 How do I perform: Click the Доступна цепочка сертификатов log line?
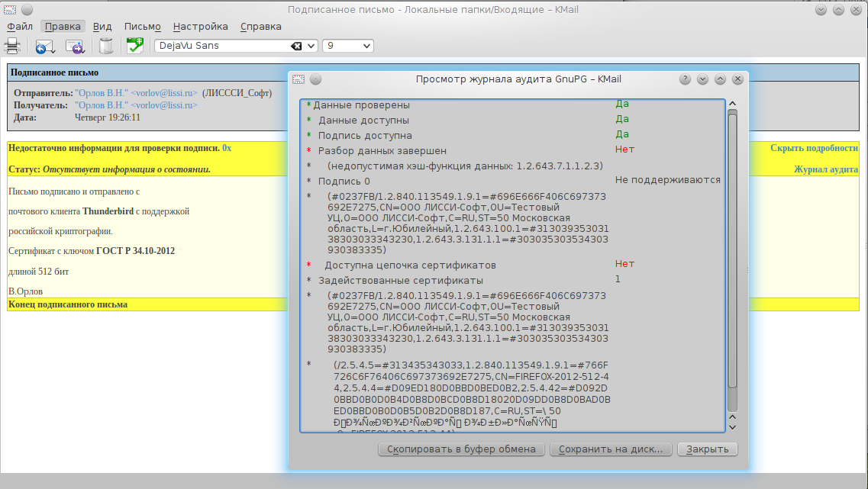click(410, 265)
